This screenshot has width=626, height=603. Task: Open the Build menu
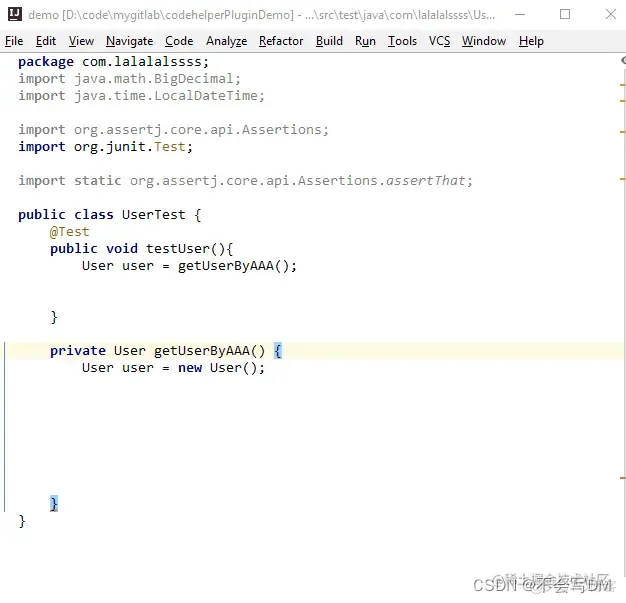pyautogui.click(x=329, y=41)
